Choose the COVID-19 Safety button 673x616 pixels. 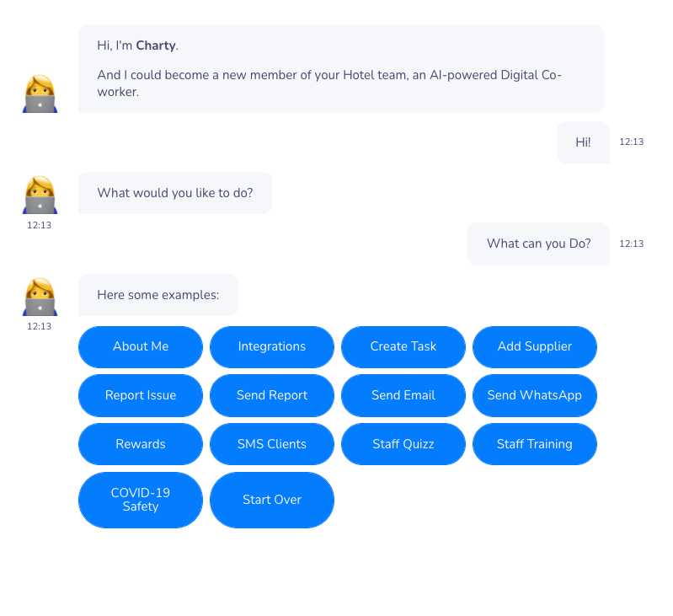141,500
